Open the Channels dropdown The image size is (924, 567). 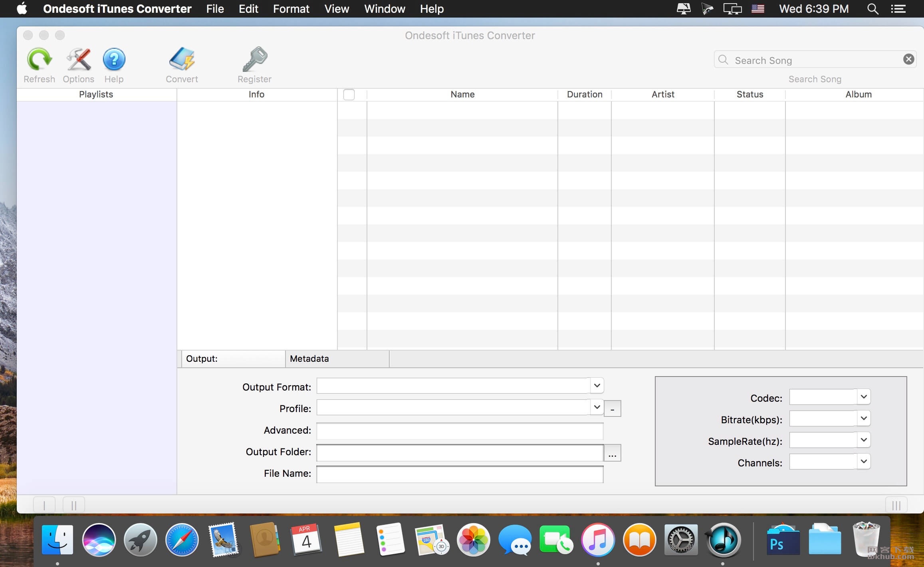tap(863, 462)
